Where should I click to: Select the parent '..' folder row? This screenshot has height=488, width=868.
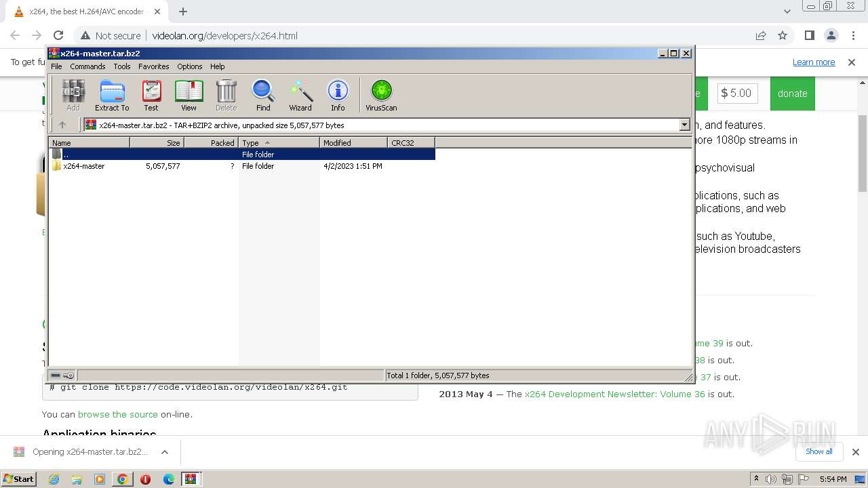point(242,155)
